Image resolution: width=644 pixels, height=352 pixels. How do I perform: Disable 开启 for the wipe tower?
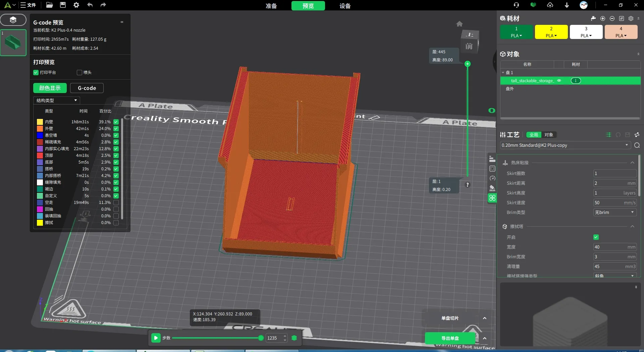coord(596,237)
